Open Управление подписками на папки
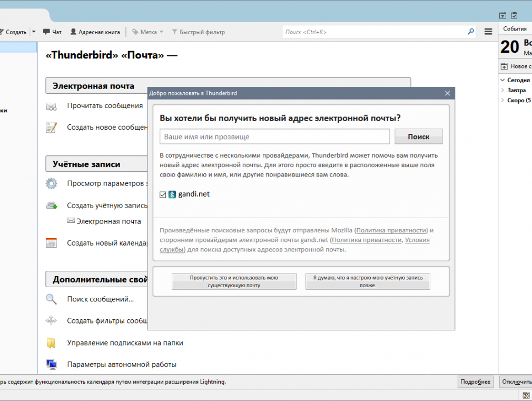The height and width of the screenshot is (401, 532). coord(125,343)
